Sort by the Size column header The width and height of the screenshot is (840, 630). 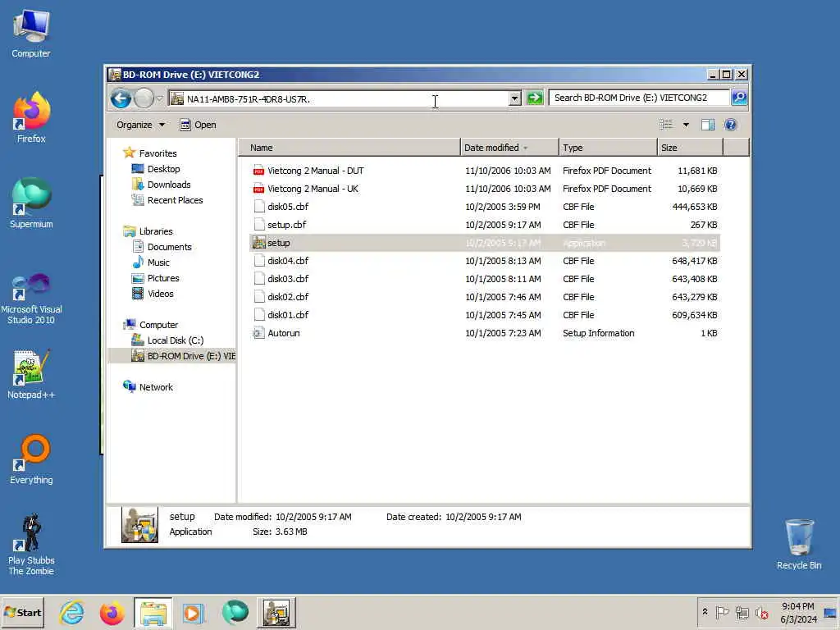[x=690, y=148]
